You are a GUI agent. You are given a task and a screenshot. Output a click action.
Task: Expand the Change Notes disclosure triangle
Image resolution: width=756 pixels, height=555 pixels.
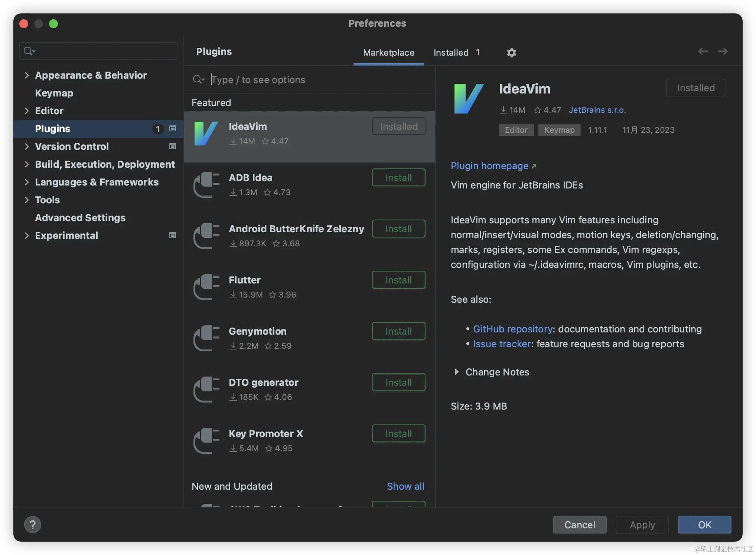coord(457,372)
